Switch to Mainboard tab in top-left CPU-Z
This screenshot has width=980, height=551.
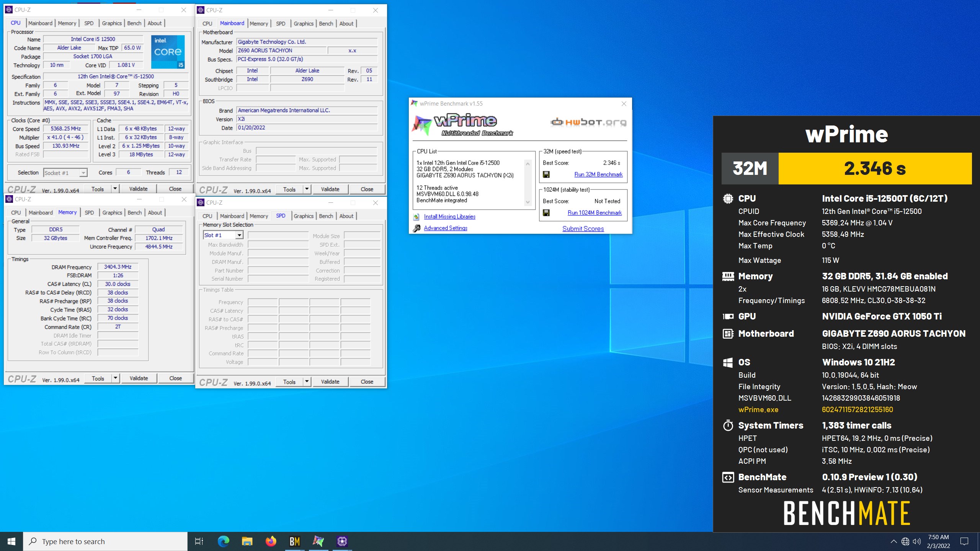[x=40, y=23]
